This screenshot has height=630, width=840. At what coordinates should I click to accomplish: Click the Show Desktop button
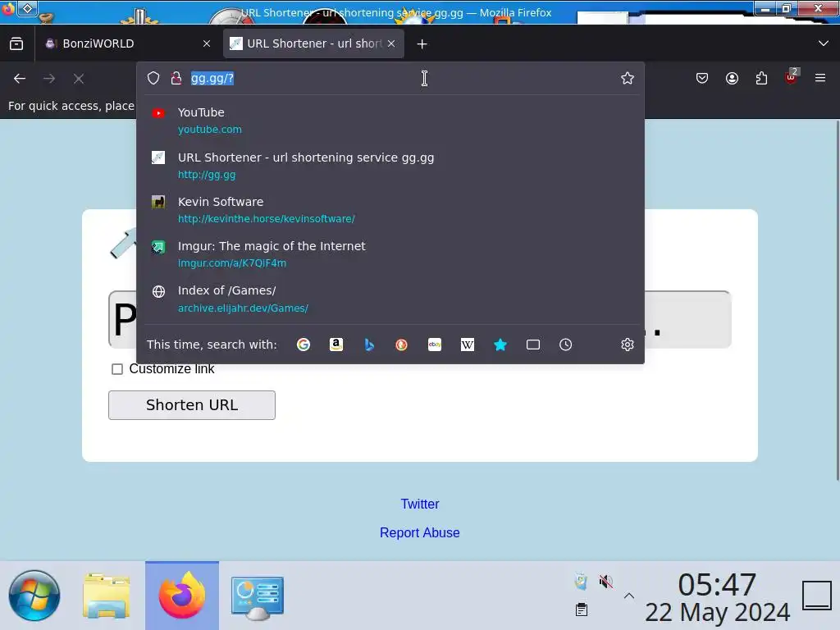pyautogui.click(x=817, y=596)
